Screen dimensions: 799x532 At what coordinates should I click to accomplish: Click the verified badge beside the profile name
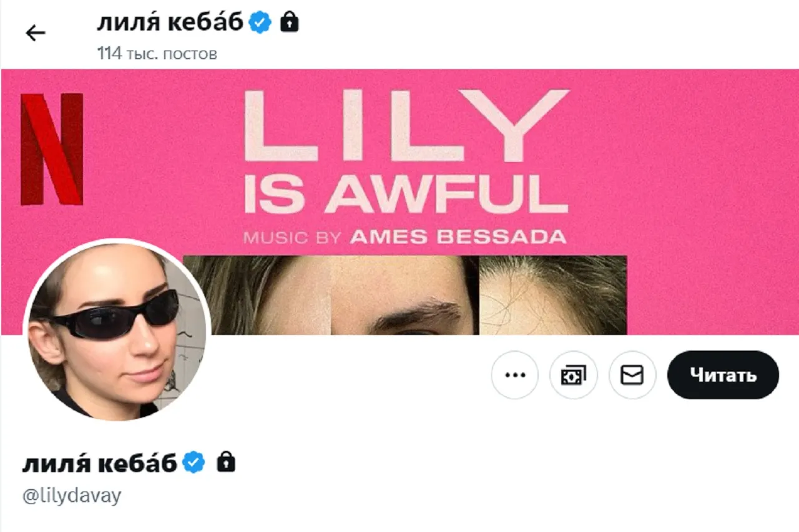coord(194,463)
